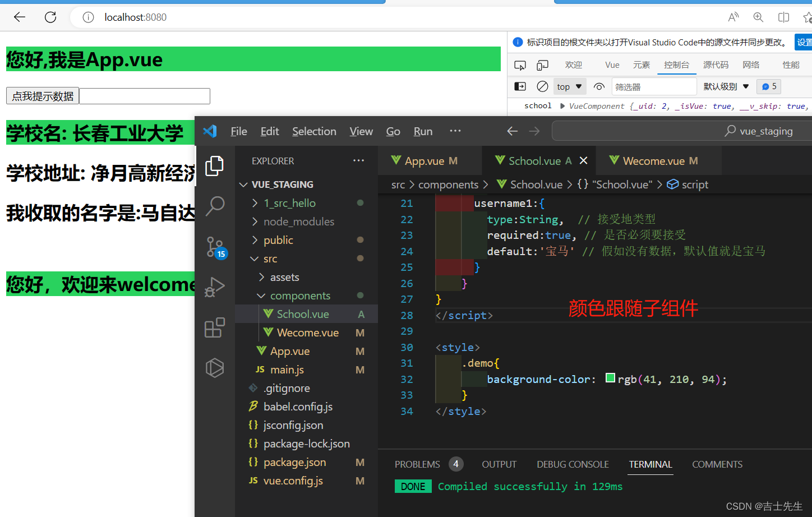Open split screen icon in browser toolbar
Viewport: 812px width, 517px height.
pyautogui.click(x=784, y=17)
